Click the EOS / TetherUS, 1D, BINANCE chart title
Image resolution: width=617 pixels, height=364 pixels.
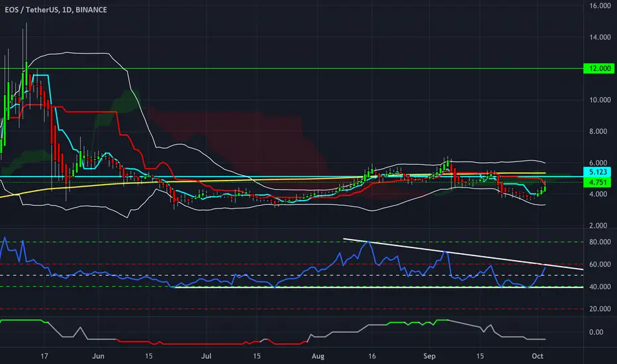56,10
